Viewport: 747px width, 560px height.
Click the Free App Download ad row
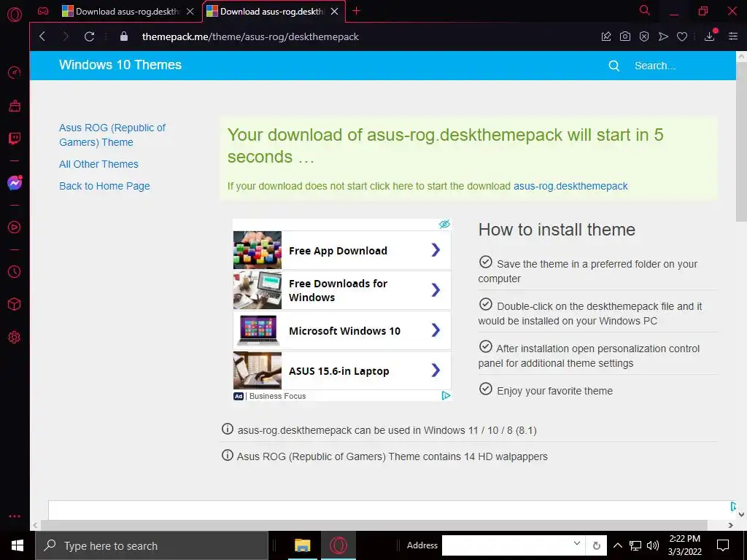point(341,251)
